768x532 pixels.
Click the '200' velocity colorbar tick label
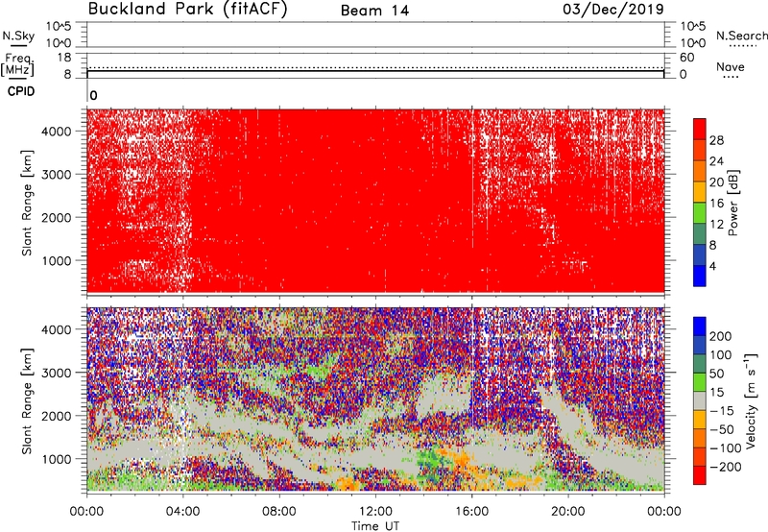(x=721, y=336)
